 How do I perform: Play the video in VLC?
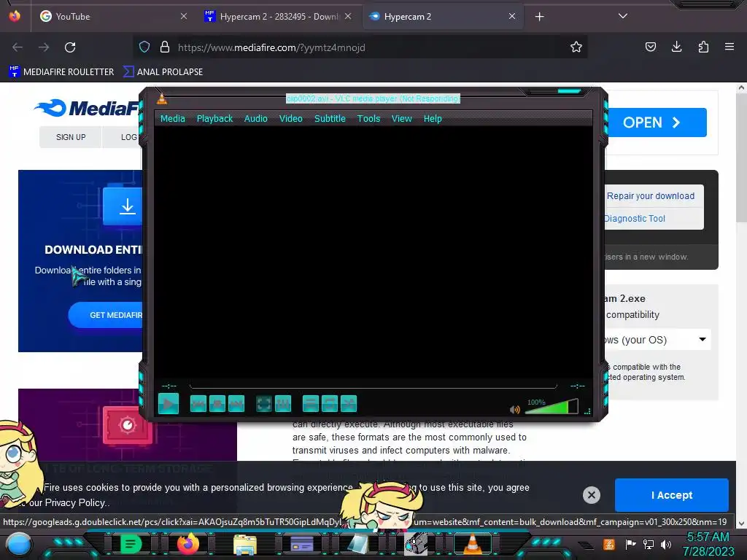click(x=169, y=404)
